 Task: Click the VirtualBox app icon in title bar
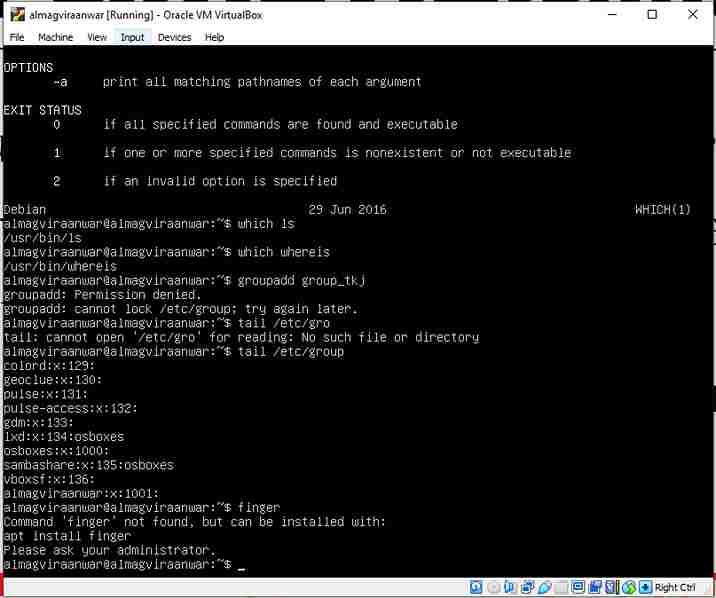point(17,15)
